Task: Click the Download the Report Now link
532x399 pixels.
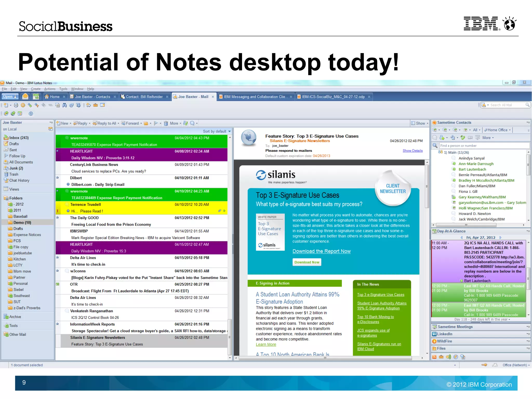Action: click(x=321, y=251)
